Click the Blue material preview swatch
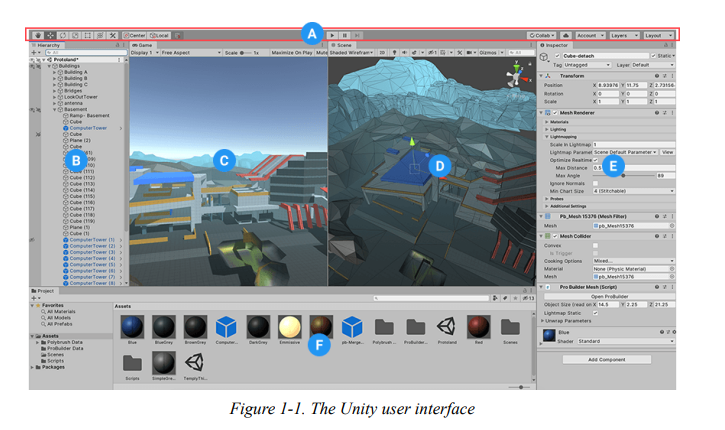This screenshot has height=430, width=725. click(549, 335)
